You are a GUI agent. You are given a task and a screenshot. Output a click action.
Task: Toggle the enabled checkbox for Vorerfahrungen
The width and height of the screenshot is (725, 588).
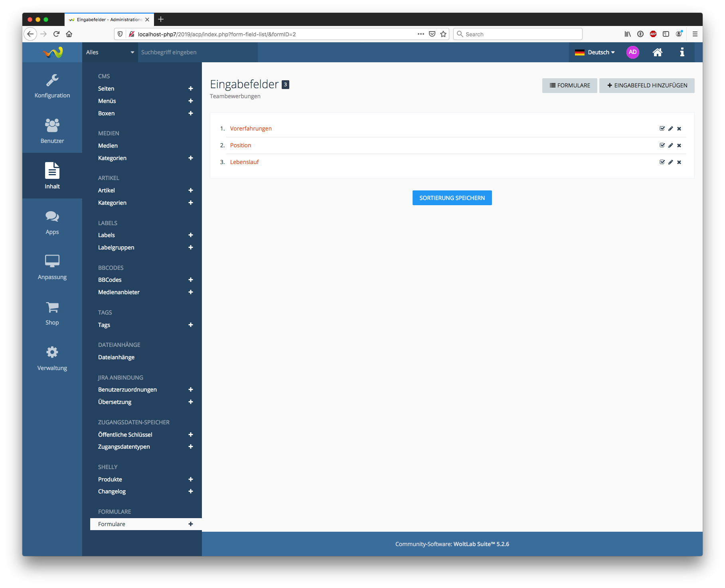tap(662, 129)
